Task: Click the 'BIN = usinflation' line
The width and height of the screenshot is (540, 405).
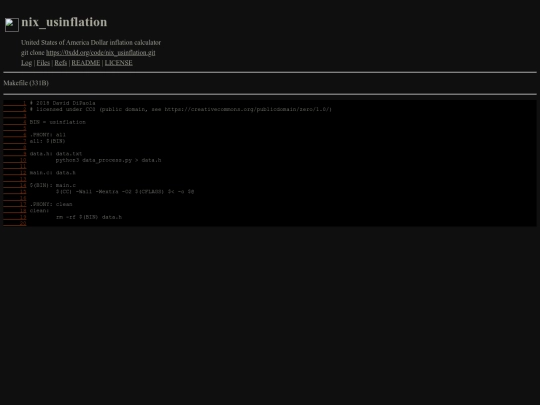Action: [58, 122]
